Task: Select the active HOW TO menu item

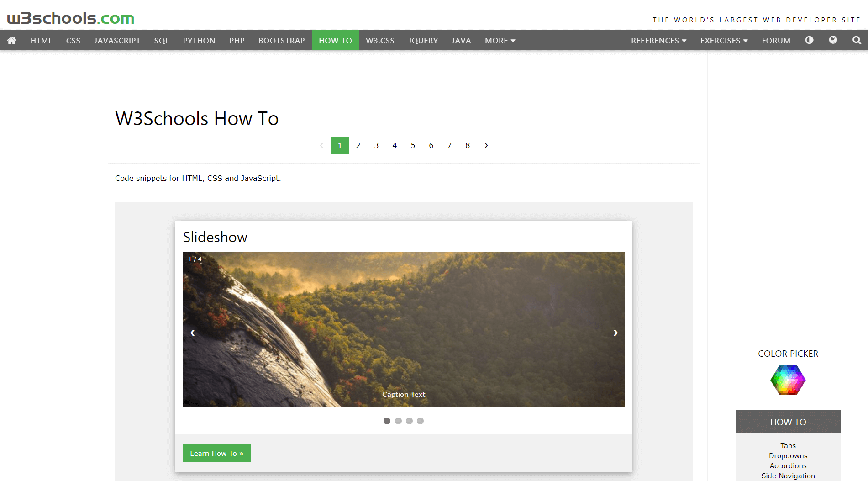Action: (335, 40)
